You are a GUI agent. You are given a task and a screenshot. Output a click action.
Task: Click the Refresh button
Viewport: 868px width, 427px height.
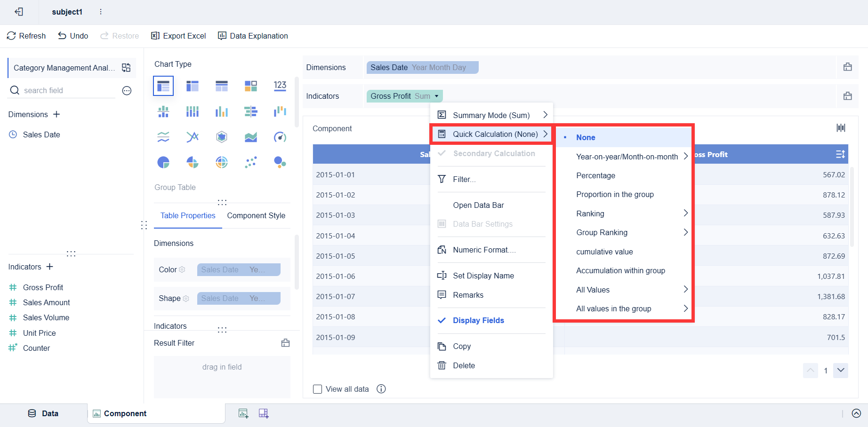26,36
